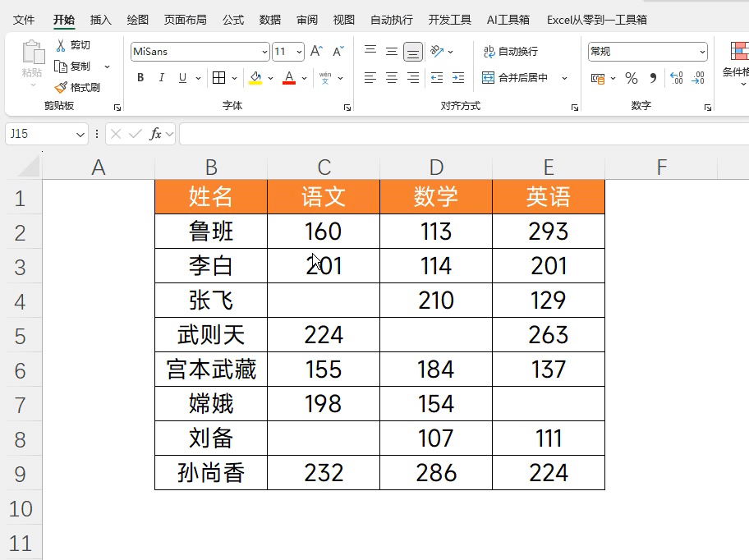Decrease font size with smaller A icon
The height and width of the screenshot is (560, 749).
coord(338,52)
